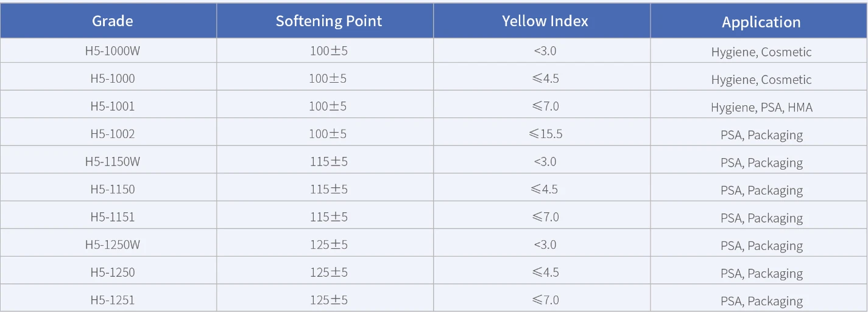This screenshot has width=868, height=312.
Task: Click the Hygiene, PSA, HMA application cell
Action: pyautogui.click(x=761, y=108)
